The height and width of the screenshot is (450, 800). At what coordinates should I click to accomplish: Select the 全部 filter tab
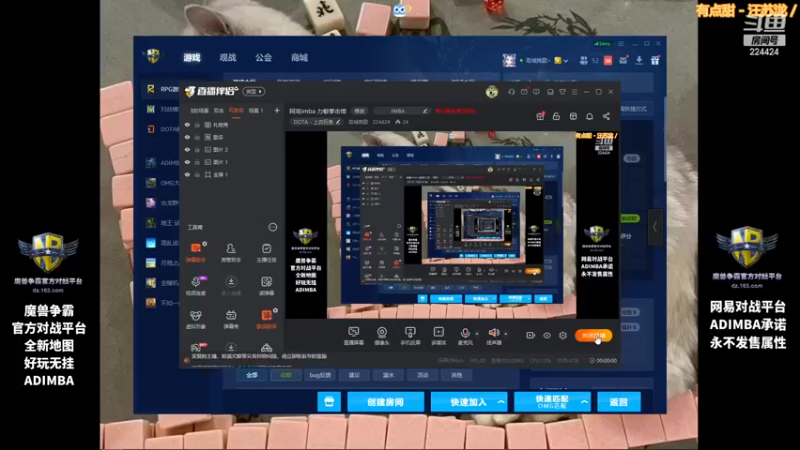point(252,375)
